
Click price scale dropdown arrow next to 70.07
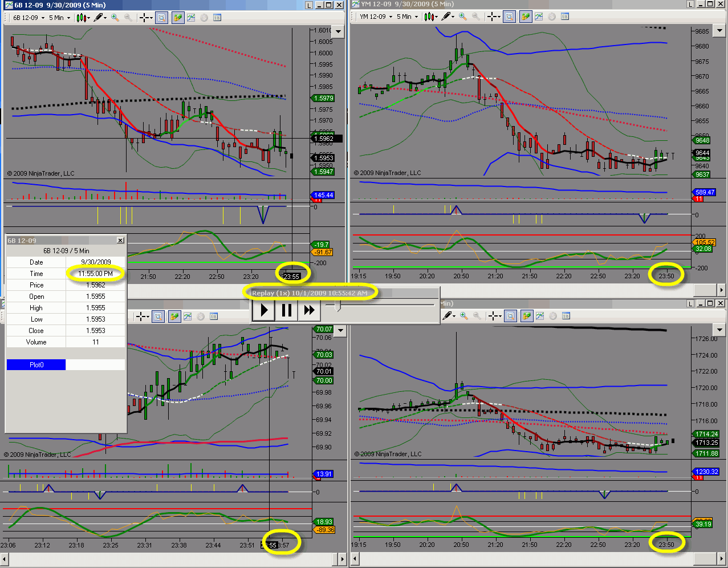(x=341, y=330)
